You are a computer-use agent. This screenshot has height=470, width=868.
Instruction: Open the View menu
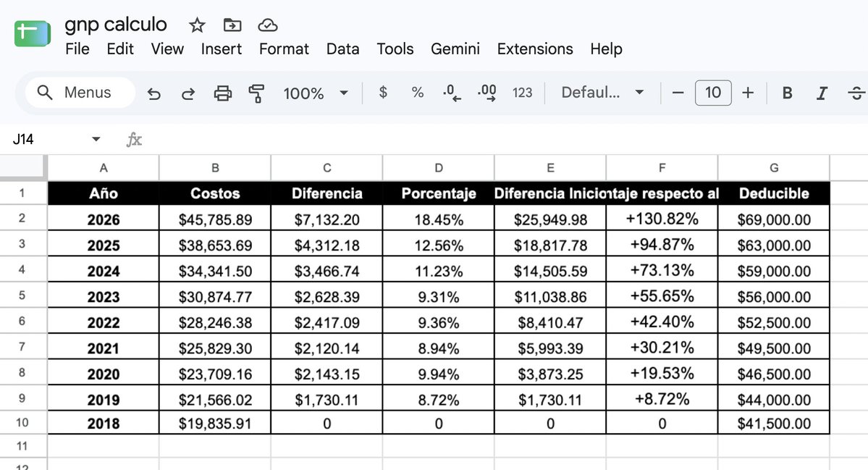point(167,49)
